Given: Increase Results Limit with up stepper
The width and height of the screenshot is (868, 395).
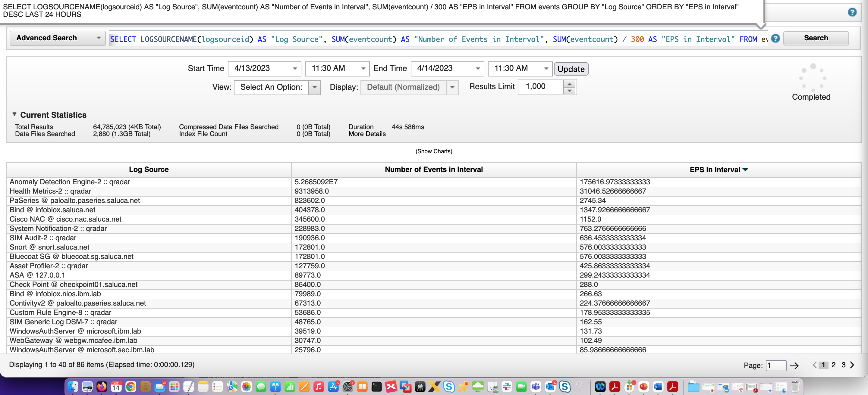Looking at the screenshot, I should tap(570, 83).
